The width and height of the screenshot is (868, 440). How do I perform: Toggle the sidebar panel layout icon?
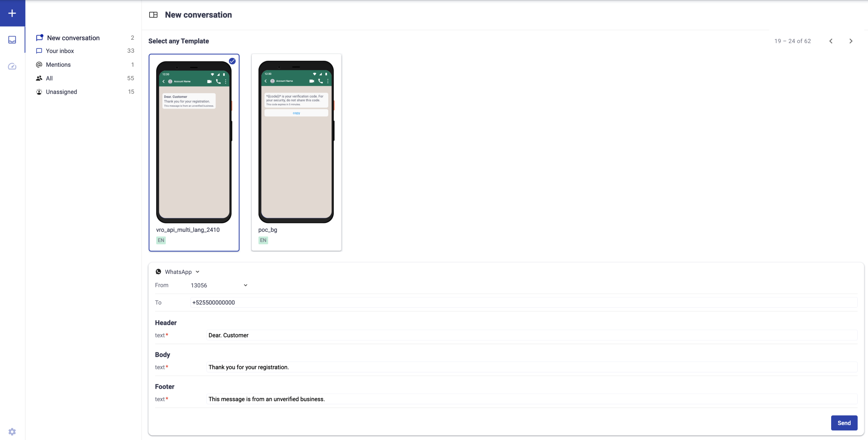[153, 15]
